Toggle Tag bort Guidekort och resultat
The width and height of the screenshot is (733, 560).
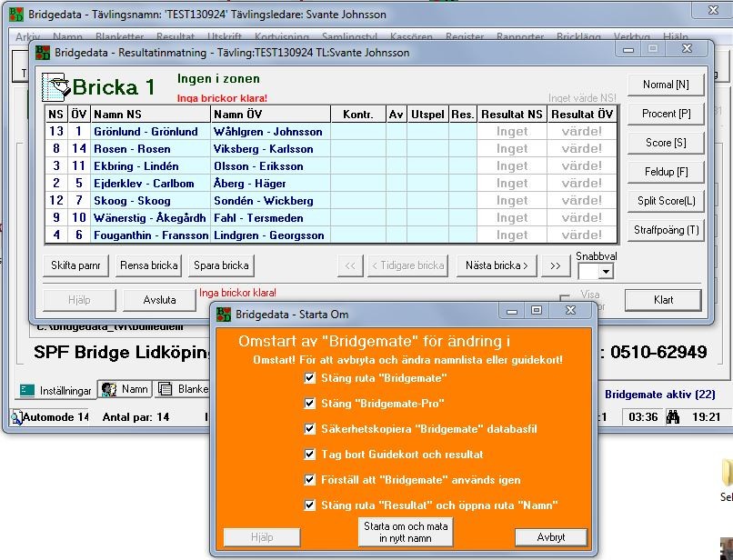[309, 454]
